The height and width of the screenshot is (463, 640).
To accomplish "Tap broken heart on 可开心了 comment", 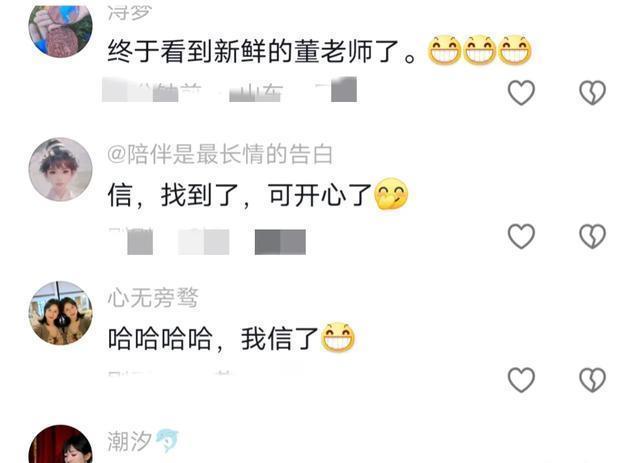I will [x=592, y=236].
